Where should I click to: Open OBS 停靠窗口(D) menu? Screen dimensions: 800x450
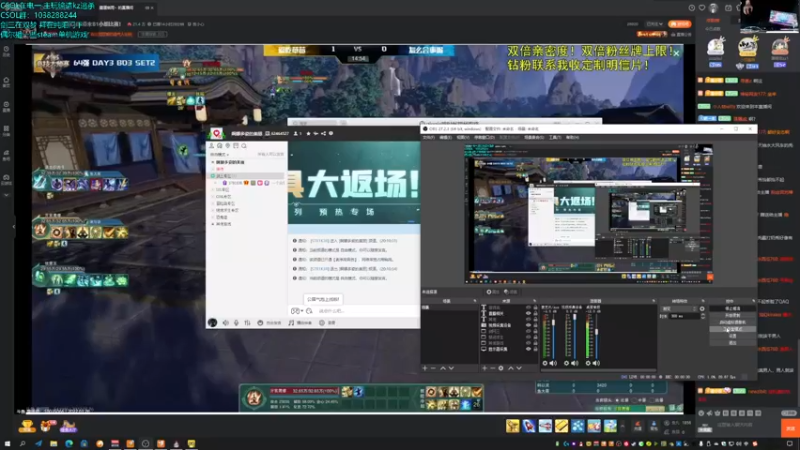[x=484, y=137]
